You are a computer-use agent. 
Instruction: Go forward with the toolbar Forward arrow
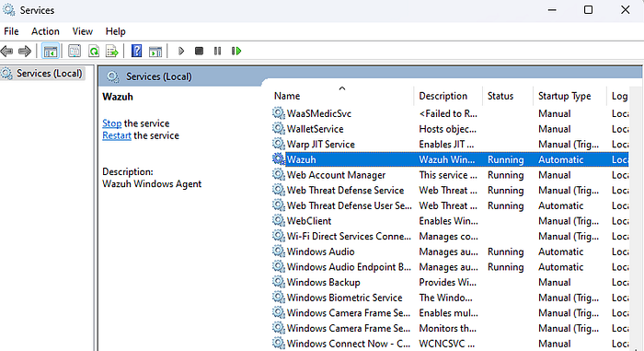click(x=25, y=51)
